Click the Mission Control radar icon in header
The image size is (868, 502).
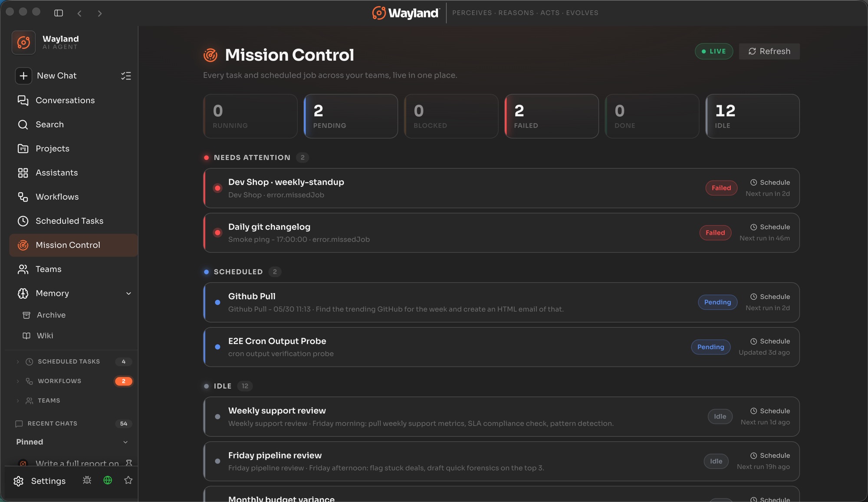click(x=210, y=55)
